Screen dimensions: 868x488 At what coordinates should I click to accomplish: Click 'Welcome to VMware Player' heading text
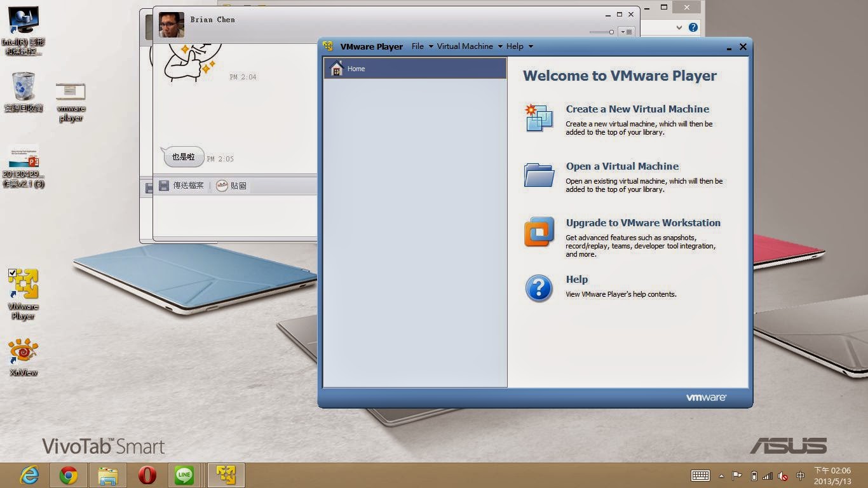pos(620,76)
